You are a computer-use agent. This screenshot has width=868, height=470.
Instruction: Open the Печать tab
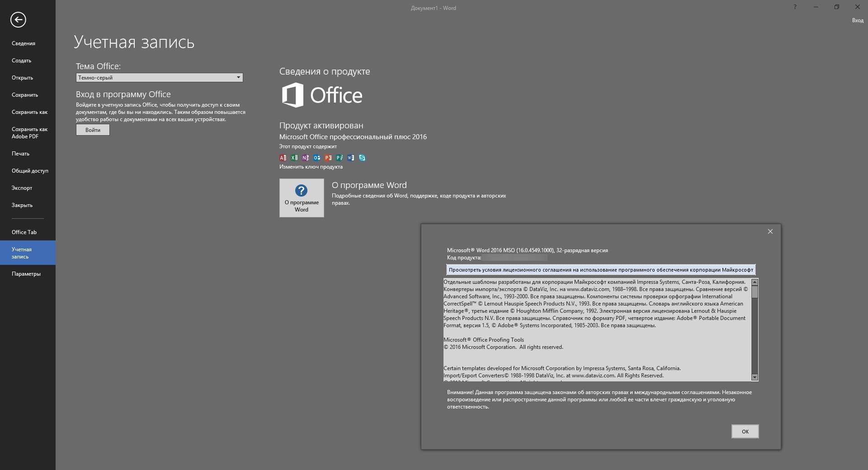[28, 154]
